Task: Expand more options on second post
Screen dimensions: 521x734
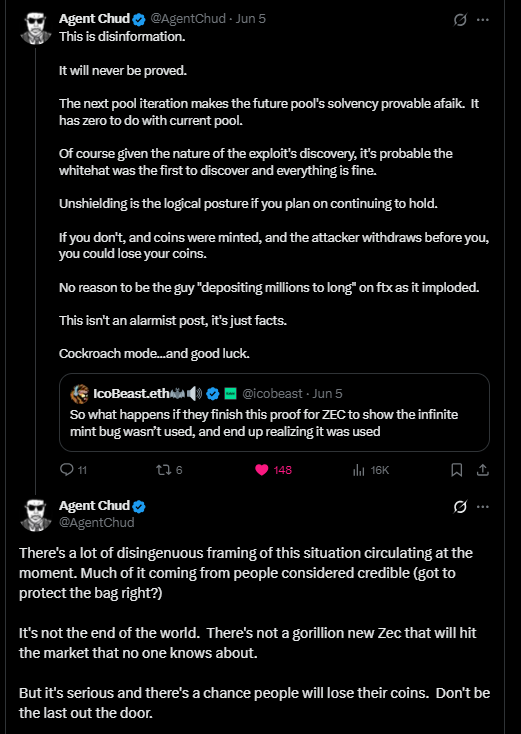Action: [483, 507]
